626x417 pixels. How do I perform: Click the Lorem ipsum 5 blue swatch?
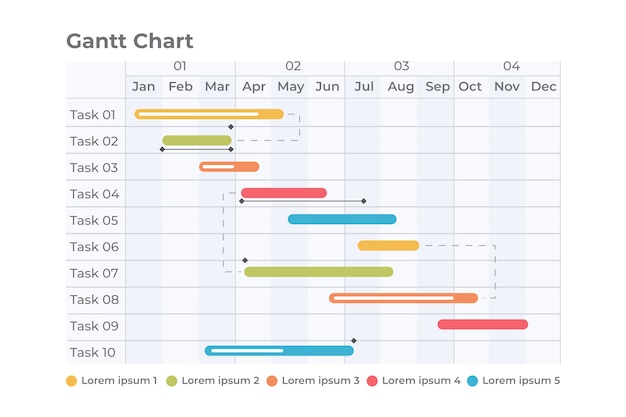tap(472, 381)
